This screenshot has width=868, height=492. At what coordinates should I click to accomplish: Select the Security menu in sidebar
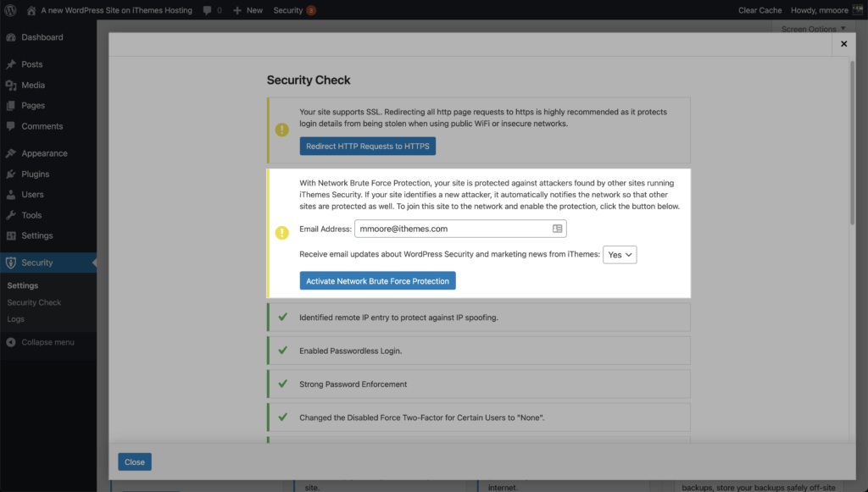tap(48, 263)
